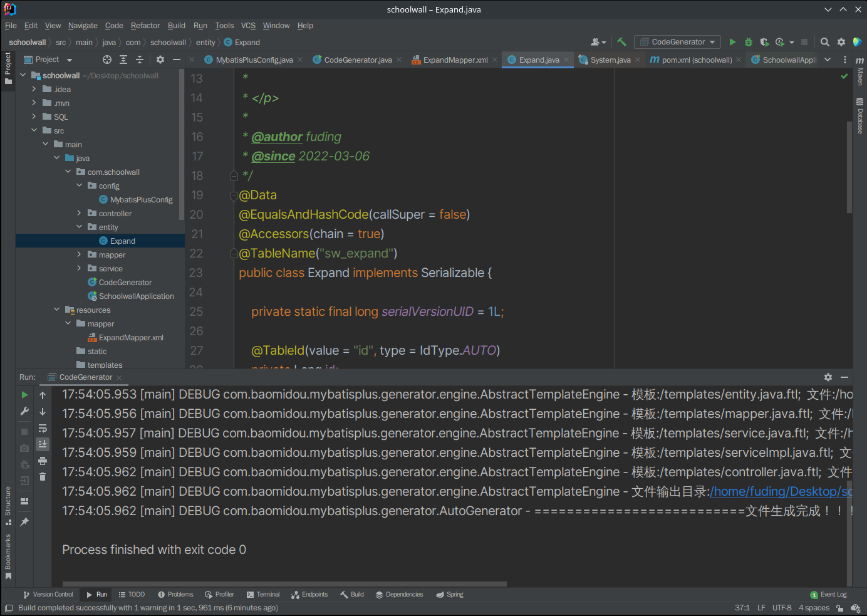Screen dimensions: 867x616
Task: Open Maven side panel
Action: click(860, 71)
